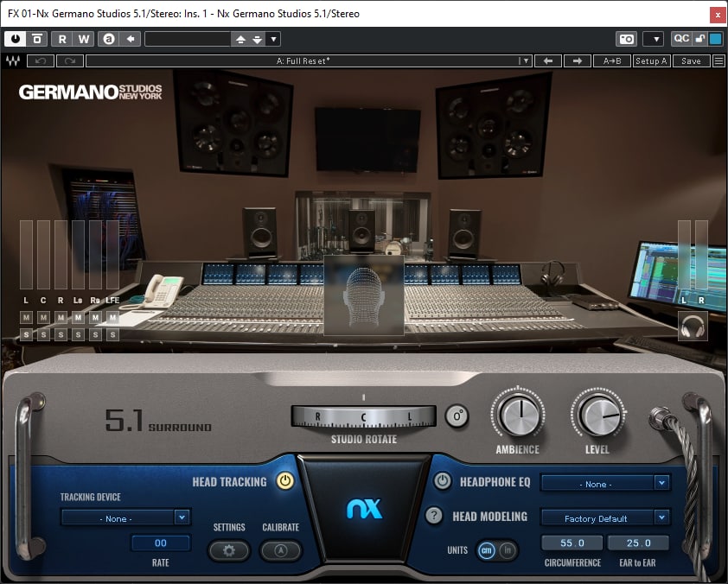The image size is (728, 584).
Task: Click preset up arrow in Cubase toolbar
Action: (240, 40)
